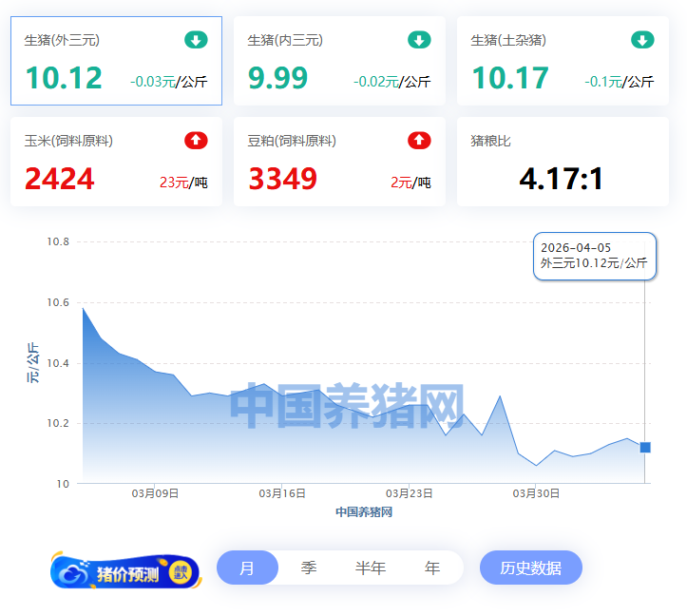This screenshot has height=616, width=687.
Task: Select the 生猪(土杂猪) 10.17 price card
Action: (x=563, y=61)
